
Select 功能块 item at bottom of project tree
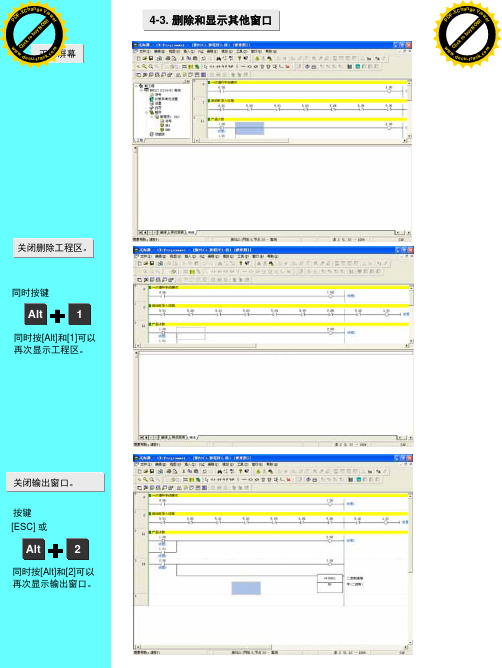pyautogui.click(x=158, y=134)
